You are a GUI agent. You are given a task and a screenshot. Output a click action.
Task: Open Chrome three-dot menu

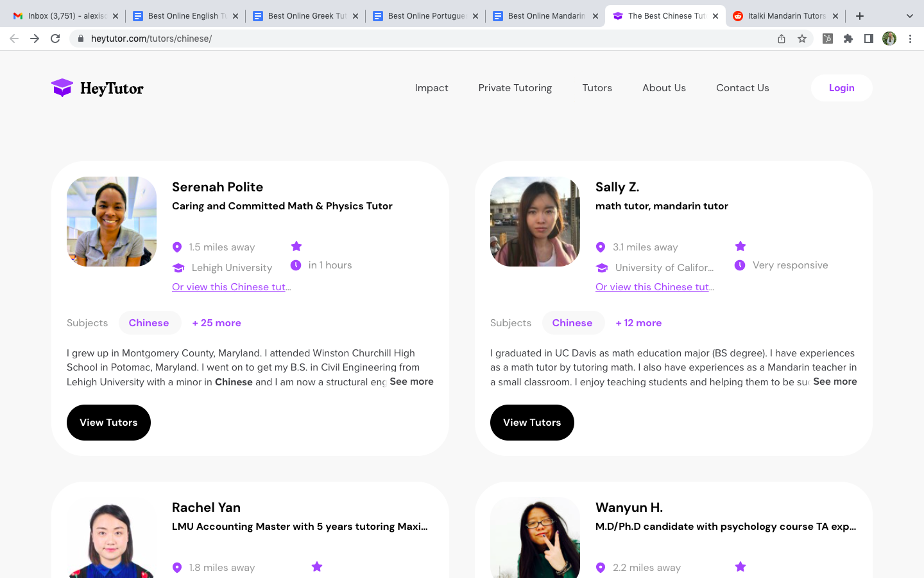[910, 39]
